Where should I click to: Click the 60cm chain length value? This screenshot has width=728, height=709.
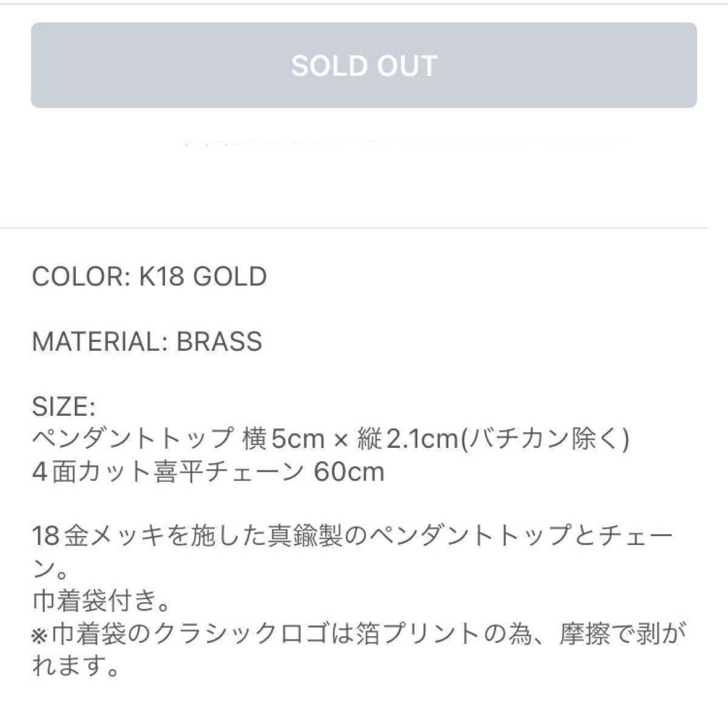[x=349, y=472]
